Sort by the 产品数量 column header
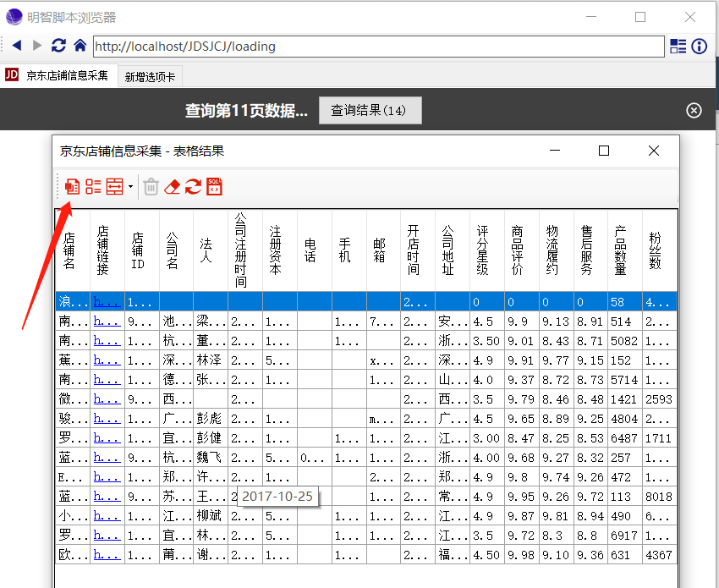The height and width of the screenshot is (588, 719). click(625, 250)
